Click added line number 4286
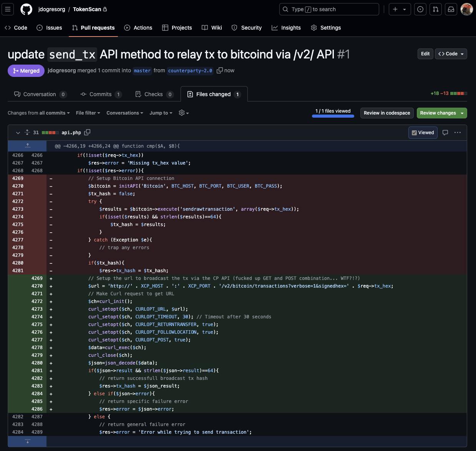This screenshot has width=476, height=451. [37, 409]
